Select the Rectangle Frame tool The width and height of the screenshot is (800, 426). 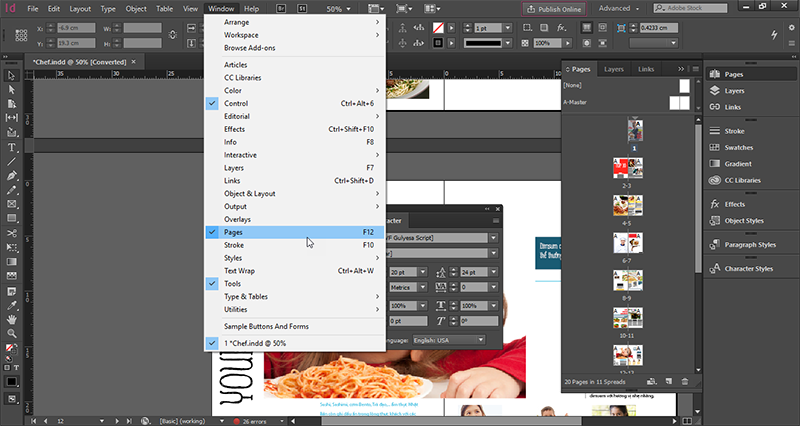(11, 204)
